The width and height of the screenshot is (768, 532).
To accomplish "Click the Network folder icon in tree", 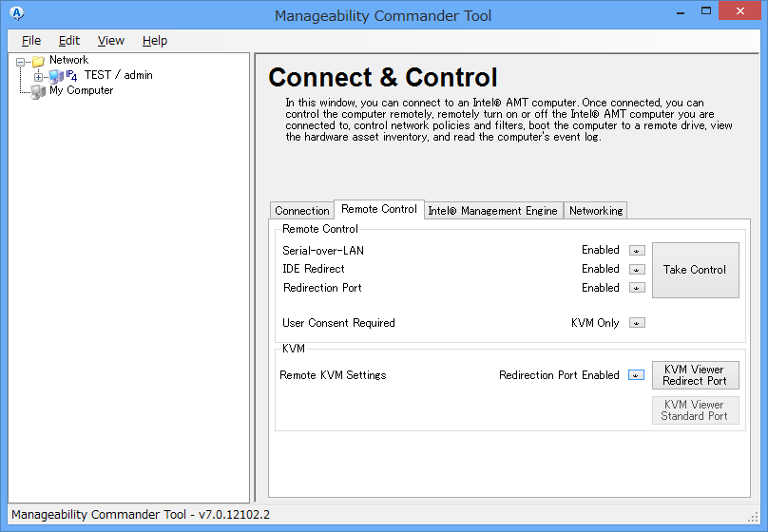I will click(x=38, y=61).
